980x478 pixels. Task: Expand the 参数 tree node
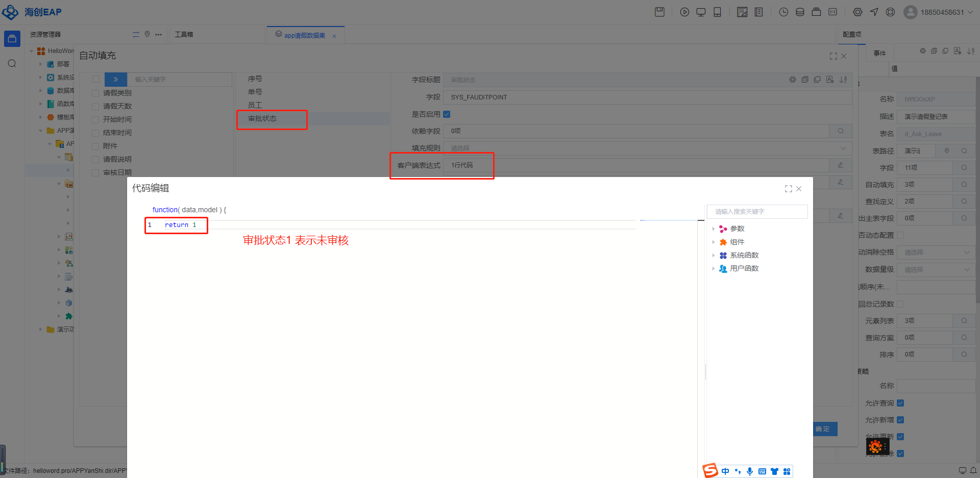tap(714, 229)
